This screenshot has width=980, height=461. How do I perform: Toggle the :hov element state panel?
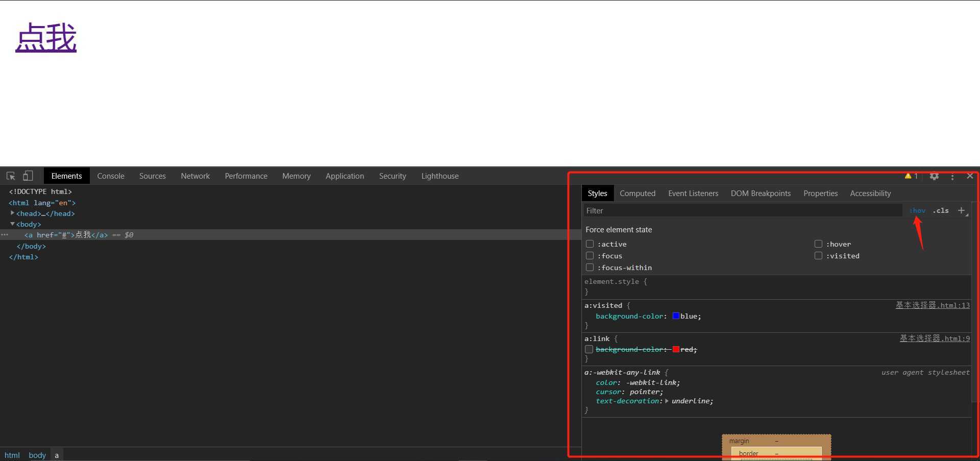[x=917, y=210]
